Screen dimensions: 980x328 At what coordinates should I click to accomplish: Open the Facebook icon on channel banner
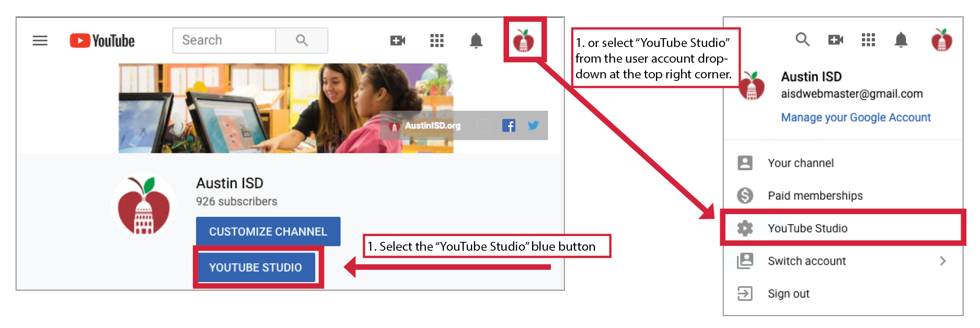508,125
